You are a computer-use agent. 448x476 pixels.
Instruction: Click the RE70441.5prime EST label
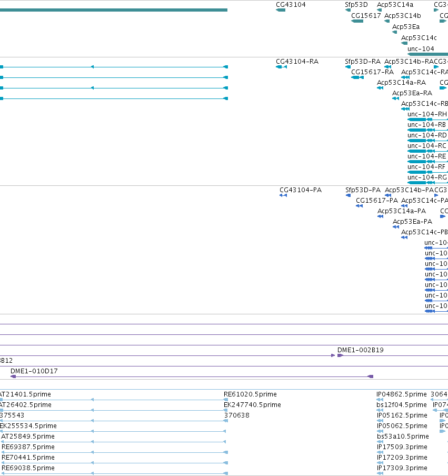28,457
